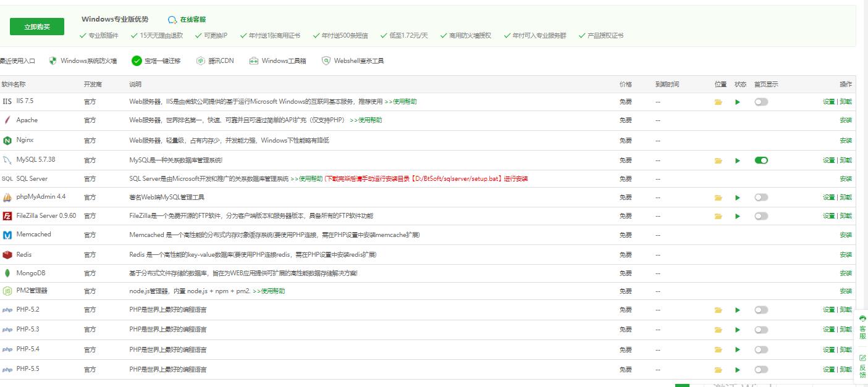Click the MongoDB software name
Viewport: 868px width, 387px height.
[x=31, y=273]
